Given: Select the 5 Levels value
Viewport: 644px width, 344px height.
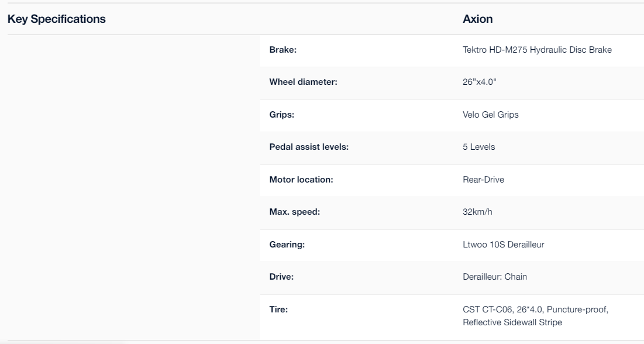Looking at the screenshot, I should tap(479, 147).
